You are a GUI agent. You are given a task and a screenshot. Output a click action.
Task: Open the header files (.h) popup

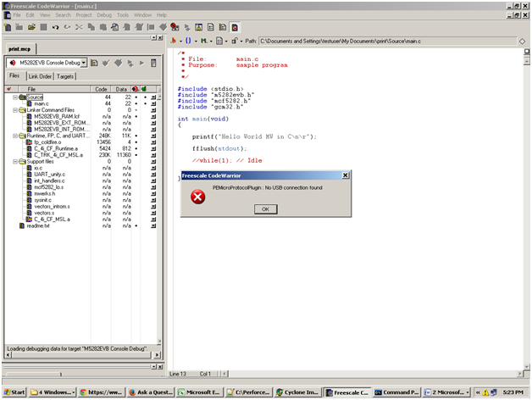(x=176, y=41)
